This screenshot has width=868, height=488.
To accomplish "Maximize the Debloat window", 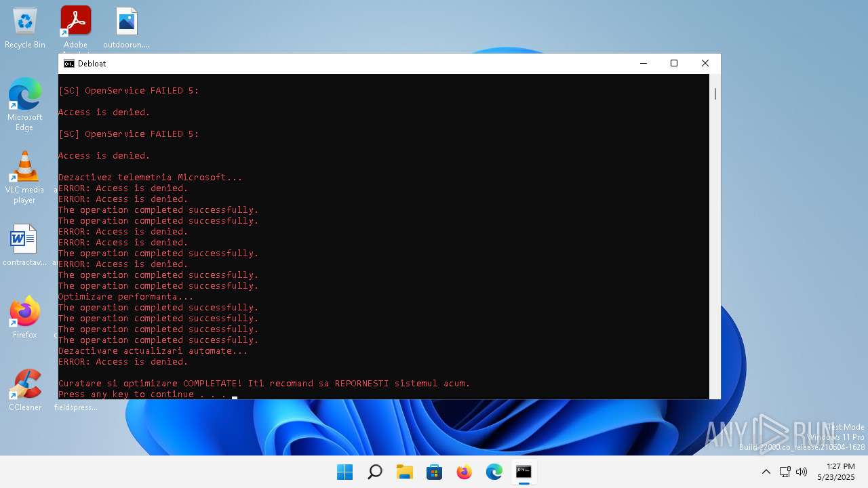I will coord(674,64).
